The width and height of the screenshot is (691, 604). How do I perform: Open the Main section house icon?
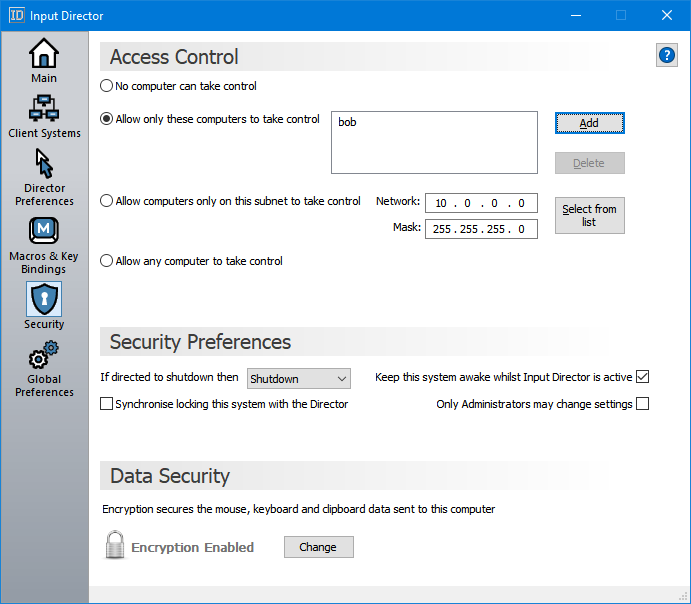pyautogui.click(x=44, y=54)
